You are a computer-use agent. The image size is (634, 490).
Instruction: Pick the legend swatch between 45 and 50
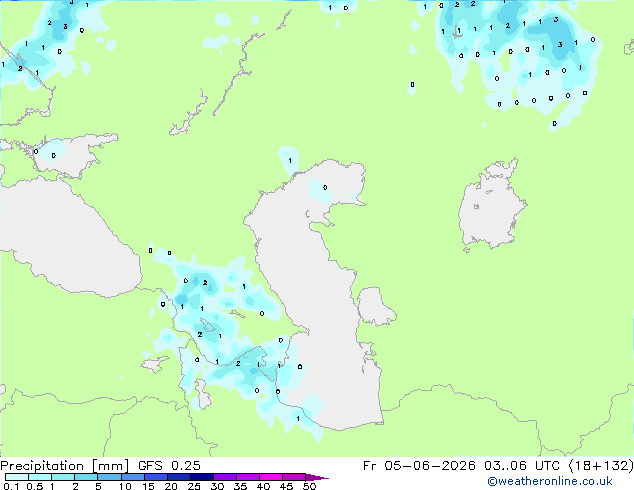click(x=294, y=477)
